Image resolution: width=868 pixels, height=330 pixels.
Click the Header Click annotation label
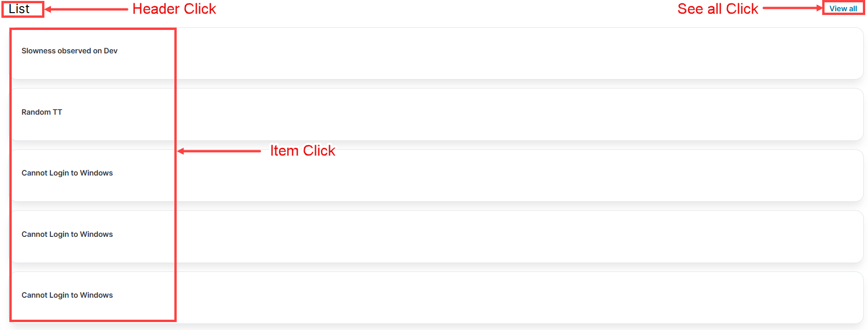point(174,9)
